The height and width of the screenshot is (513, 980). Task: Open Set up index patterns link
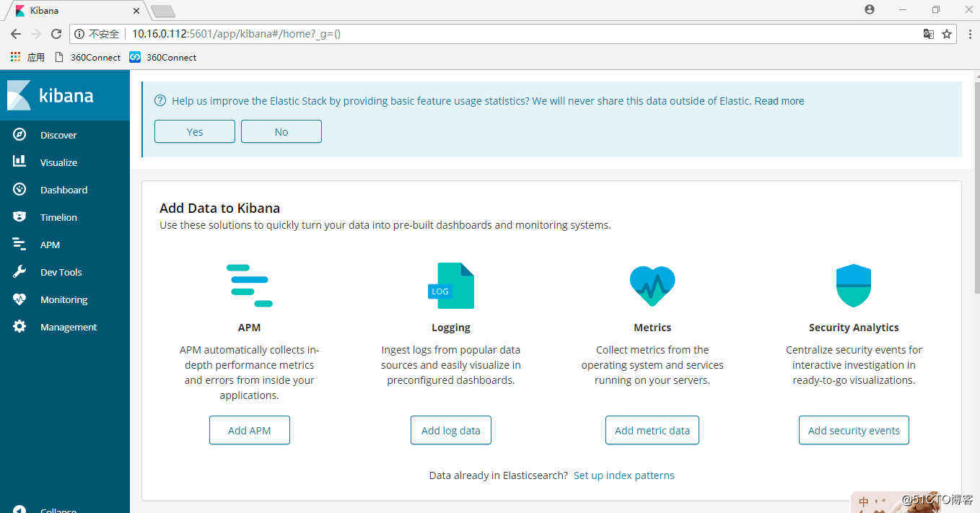(x=624, y=475)
